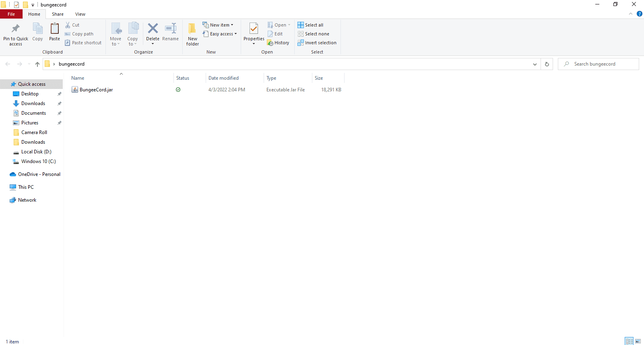Select the Home ribbon tab
The width and height of the screenshot is (644, 345).
(x=34, y=14)
